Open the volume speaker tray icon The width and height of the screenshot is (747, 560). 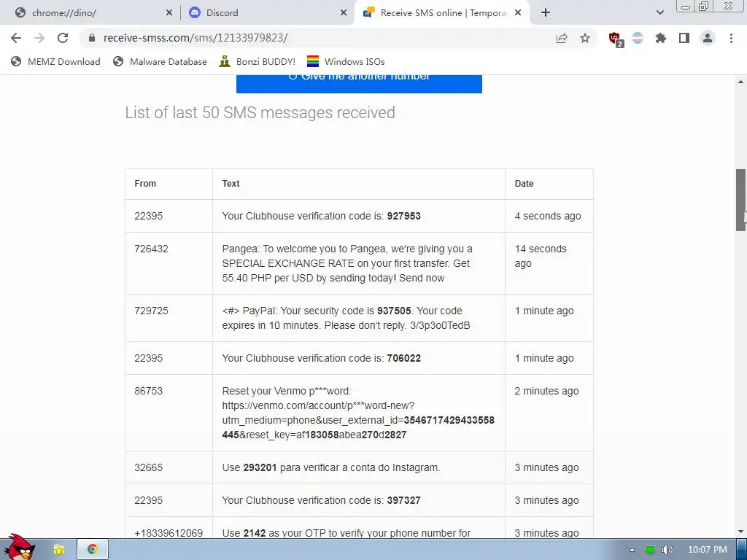(x=667, y=550)
